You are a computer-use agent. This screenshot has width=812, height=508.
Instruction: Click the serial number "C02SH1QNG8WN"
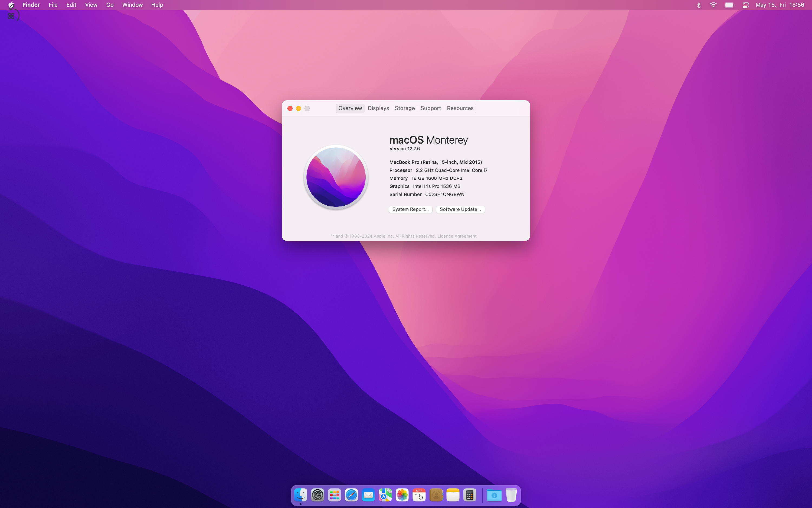445,195
